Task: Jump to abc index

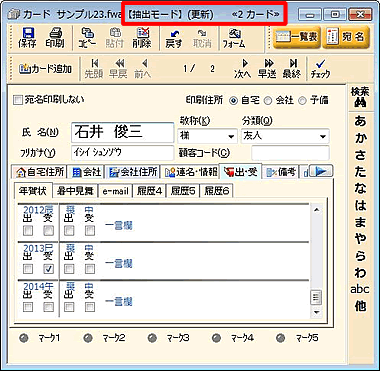Action: pyautogui.click(x=360, y=289)
